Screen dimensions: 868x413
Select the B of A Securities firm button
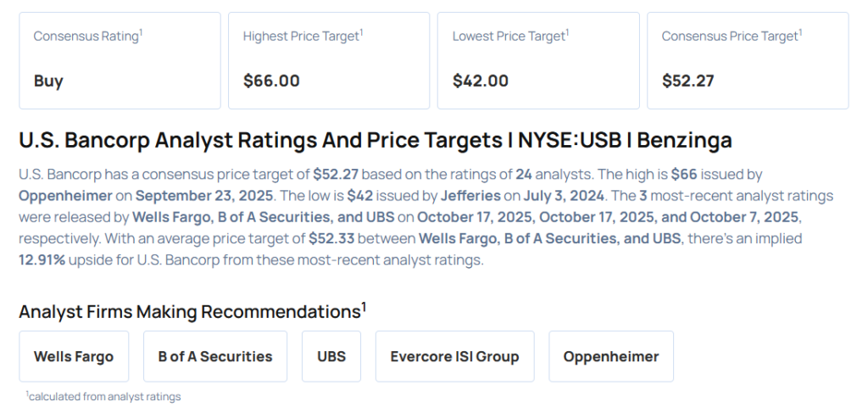click(215, 356)
